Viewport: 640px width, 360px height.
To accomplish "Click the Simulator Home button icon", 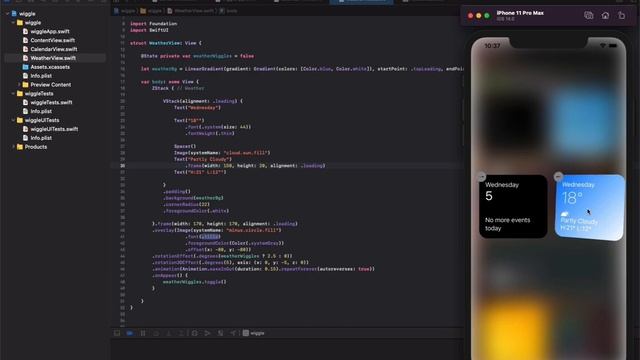I will point(605,16).
